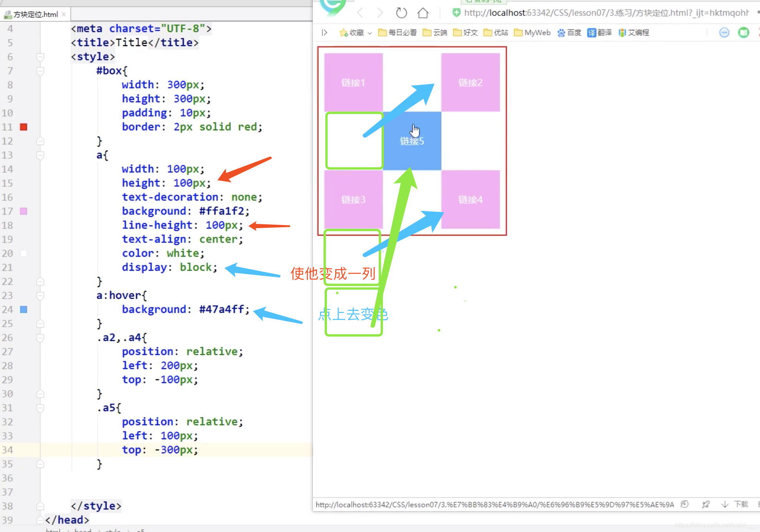Collapse the .a2,.a4 rule fold at line 26

[40, 338]
